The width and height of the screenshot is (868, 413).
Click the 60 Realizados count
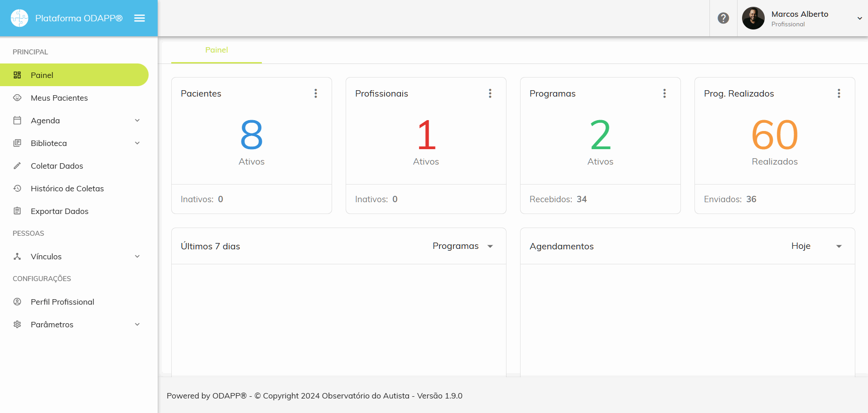(775, 135)
